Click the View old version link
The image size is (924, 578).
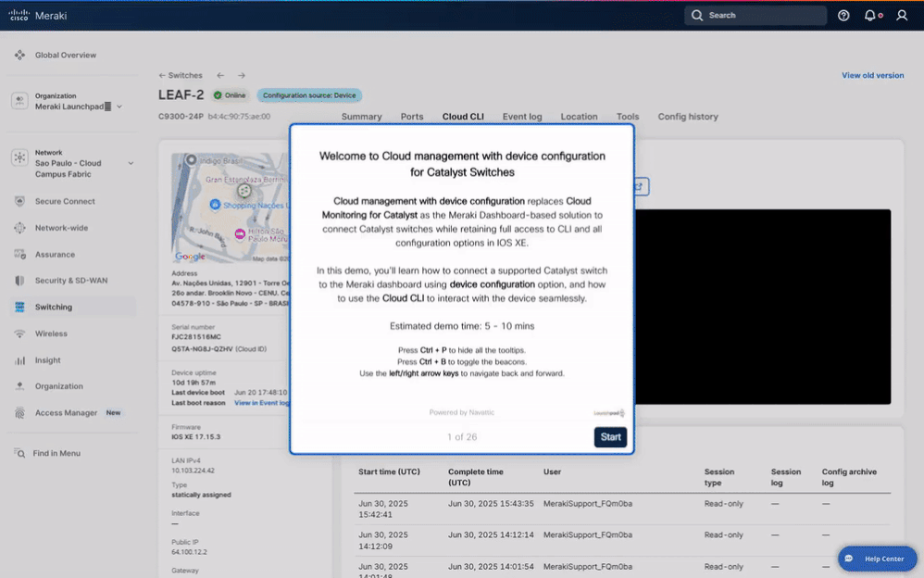[872, 76]
